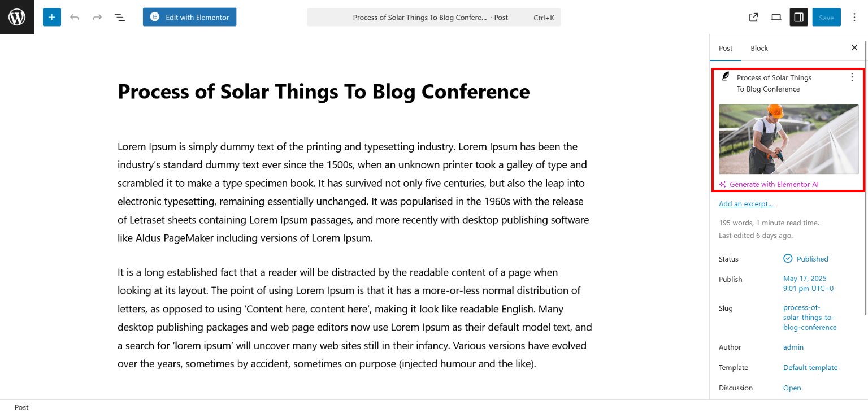The image size is (868, 413).
Task: Click the Add an excerpt link
Action: click(746, 204)
